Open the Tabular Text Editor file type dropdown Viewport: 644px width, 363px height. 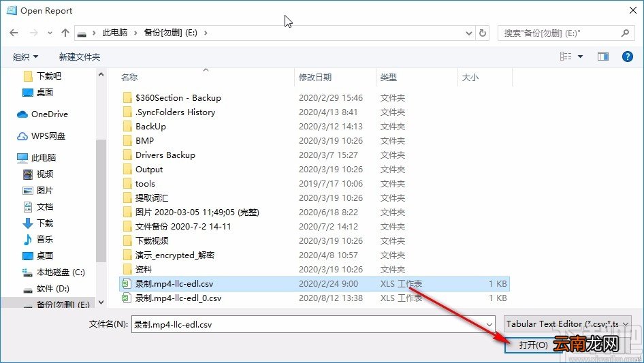pyautogui.click(x=568, y=324)
